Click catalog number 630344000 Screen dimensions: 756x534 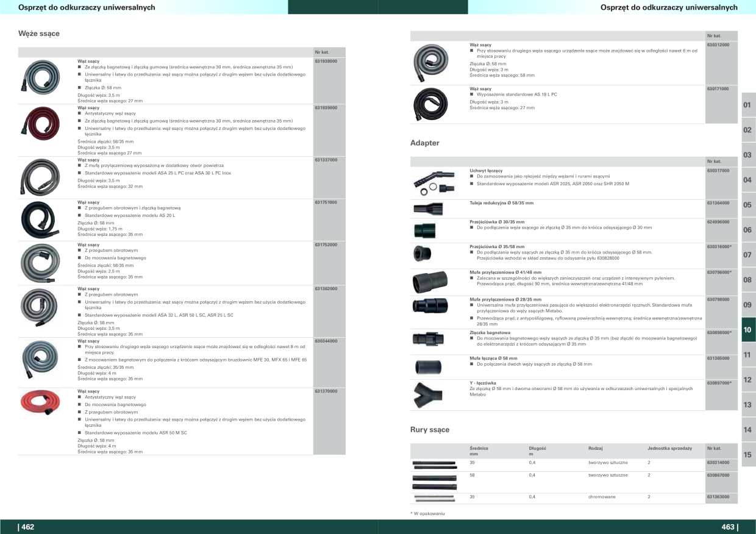click(x=326, y=341)
